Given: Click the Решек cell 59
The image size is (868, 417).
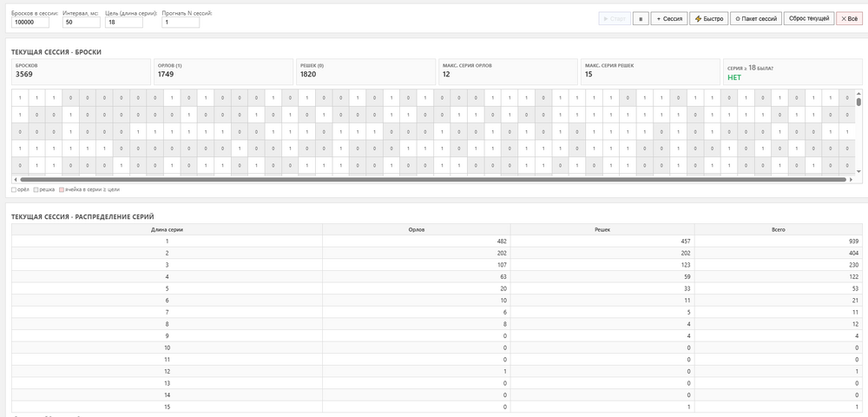Looking at the screenshot, I should [x=602, y=277].
